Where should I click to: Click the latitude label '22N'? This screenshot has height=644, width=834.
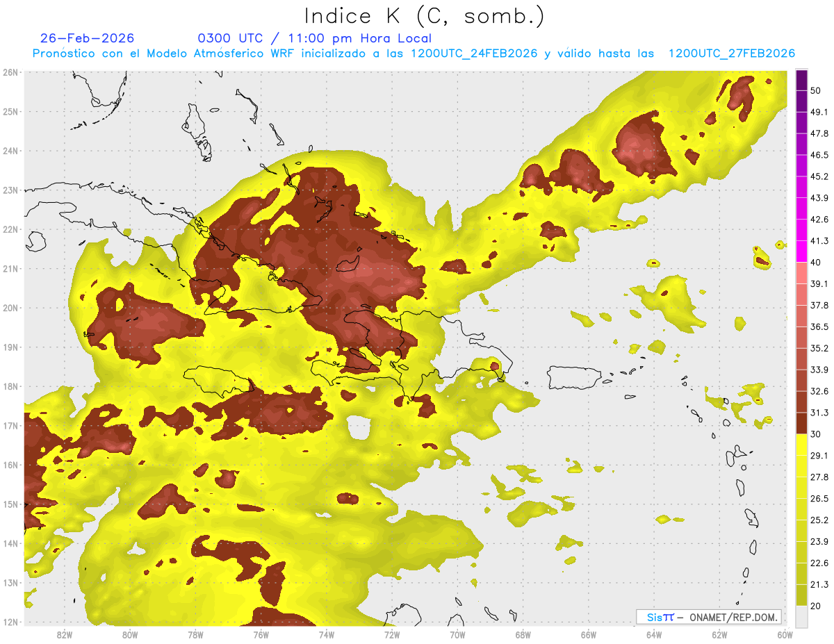coord(10,229)
